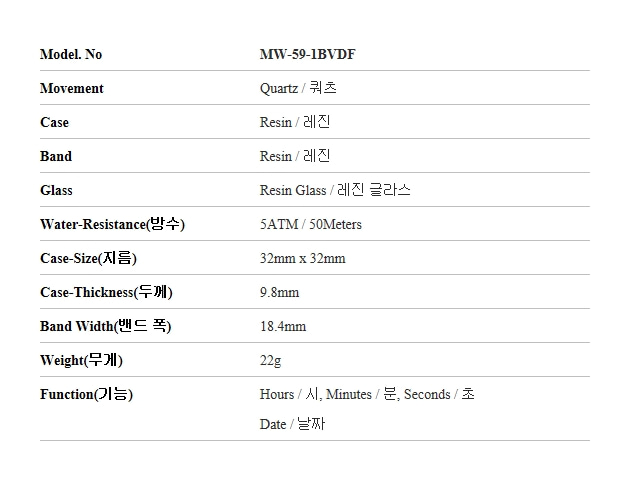Image resolution: width=630 pixels, height=484 pixels.
Task: Click the 32mm x 32mm value
Action: click(x=303, y=258)
